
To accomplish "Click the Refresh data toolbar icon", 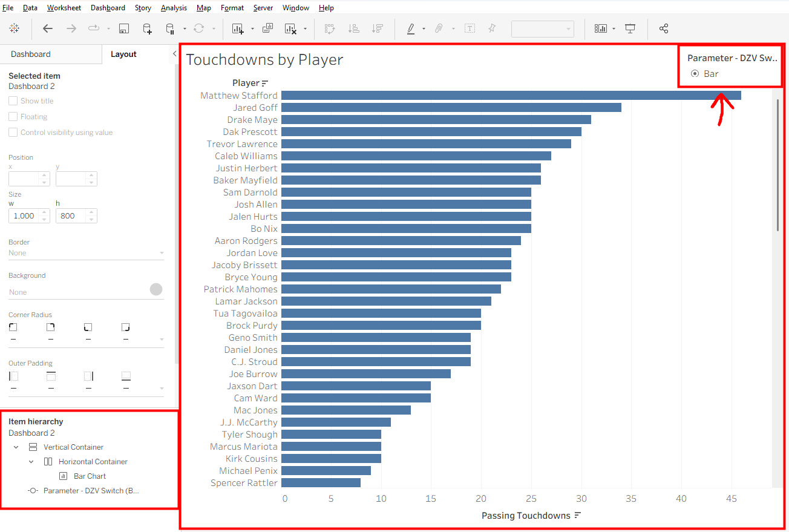I will (198, 28).
